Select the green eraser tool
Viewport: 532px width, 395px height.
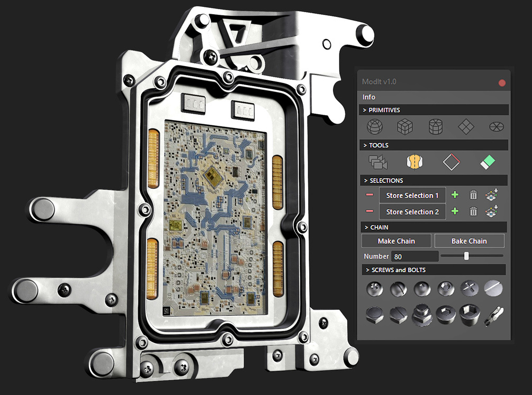pos(487,162)
